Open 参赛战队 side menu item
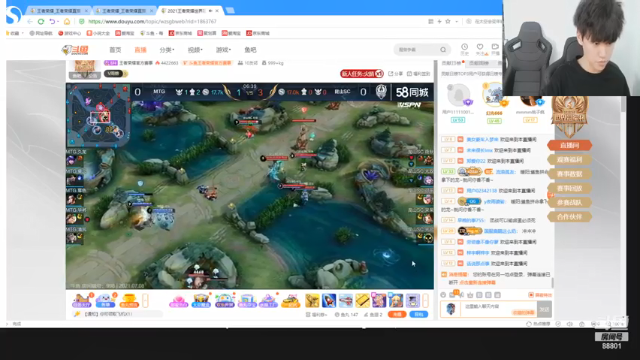The width and height of the screenshot is (640, 360). pos(569,202)
